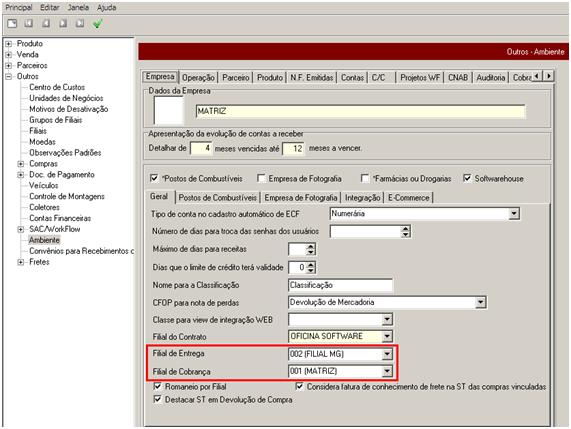The height and width of the screenshot is (429, 571).
Task: Select the Empresa tab
Action: (160, 76)
